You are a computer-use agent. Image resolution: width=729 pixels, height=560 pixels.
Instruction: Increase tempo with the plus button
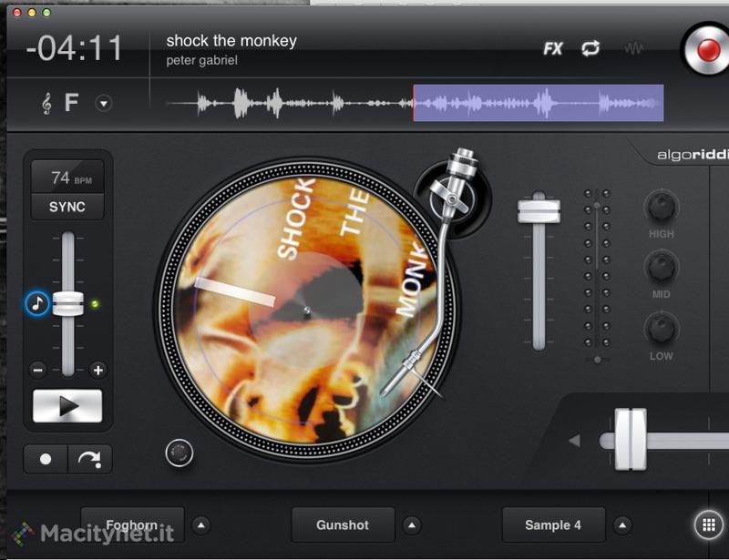pos(98,370)
